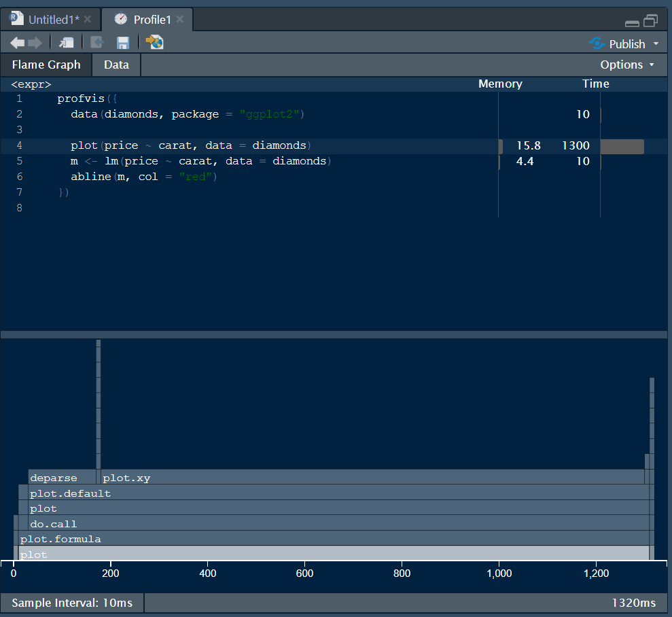Minimize the source pane
Image resolution: width=672 pixels, height=617 pixels.
pyautogui.click(x=632, y=23)
